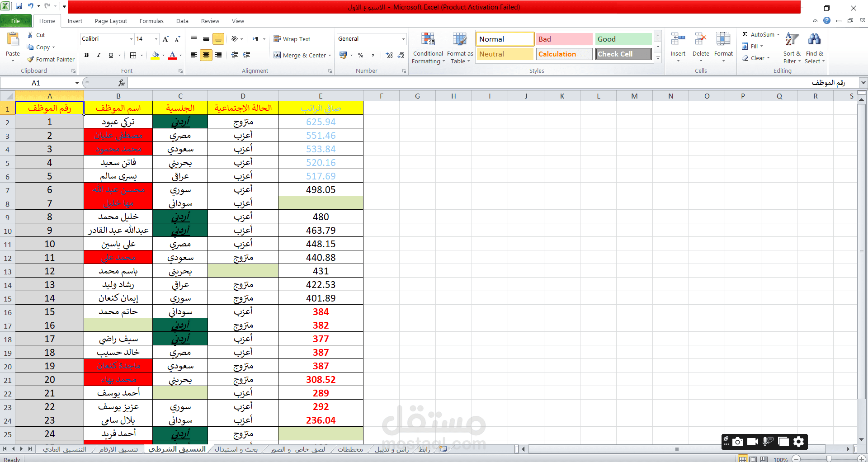Open the File tab

(15, 21)
